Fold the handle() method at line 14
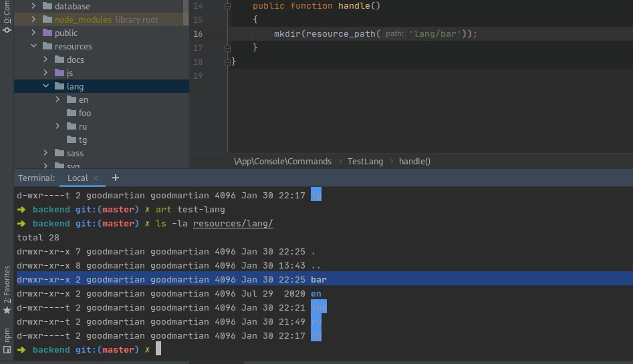 (227, 6)
